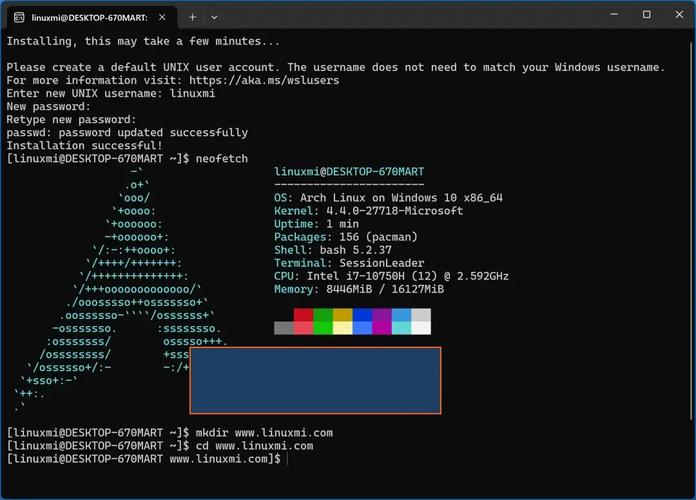Click the red color block in neofetch palette
Image resolution: width=696 pixels, height=500 pixels.
[304, 315]
